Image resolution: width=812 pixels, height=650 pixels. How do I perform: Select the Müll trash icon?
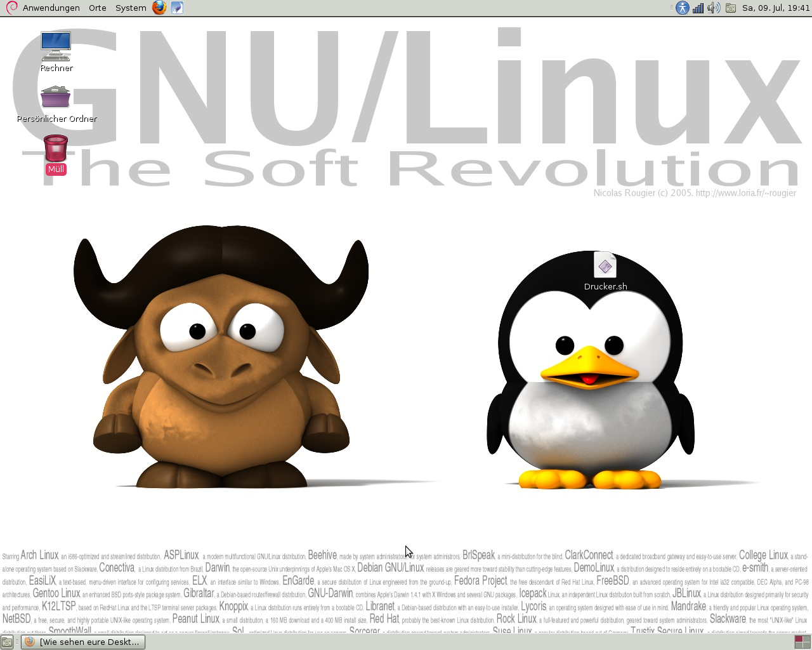click(56, 149)
